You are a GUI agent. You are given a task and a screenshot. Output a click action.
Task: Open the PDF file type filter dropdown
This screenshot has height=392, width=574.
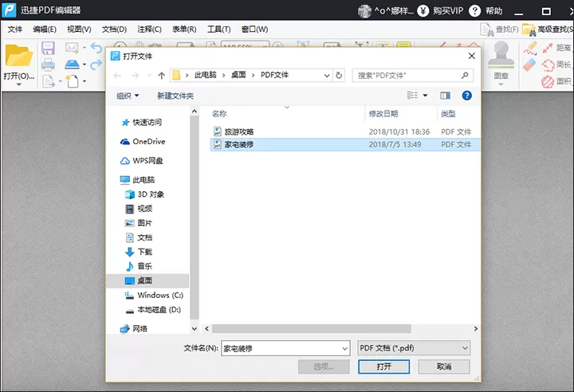click(465, 348)
